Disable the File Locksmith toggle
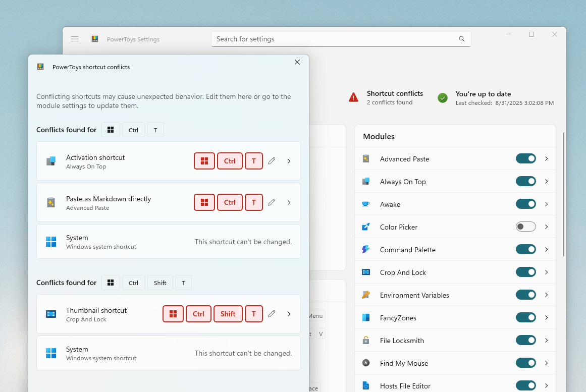Screen dimensions: 586x392 point(525,341)
